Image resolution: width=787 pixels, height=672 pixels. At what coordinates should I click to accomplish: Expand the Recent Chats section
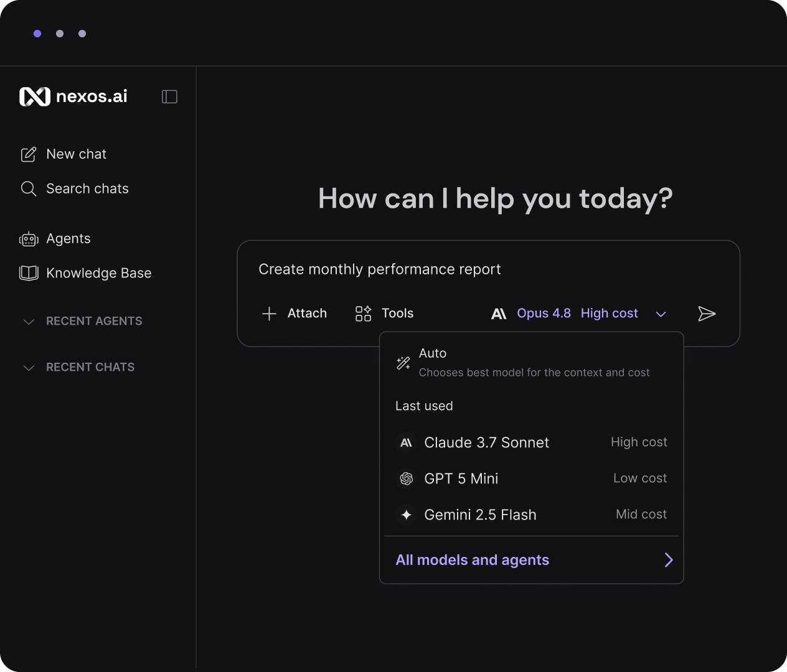tap(78, 367)
